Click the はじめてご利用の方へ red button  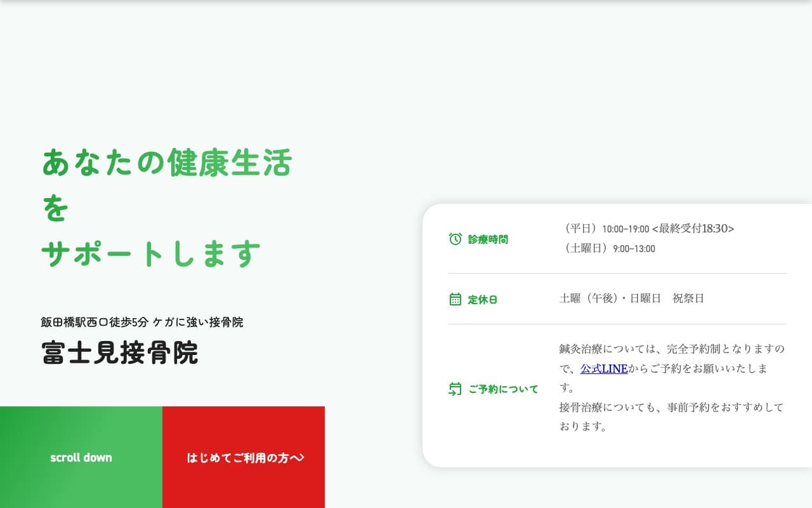point(244,457)
